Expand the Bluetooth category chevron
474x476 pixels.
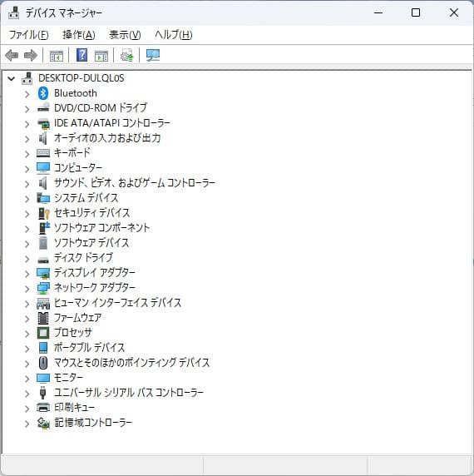[x=27, y=94]
